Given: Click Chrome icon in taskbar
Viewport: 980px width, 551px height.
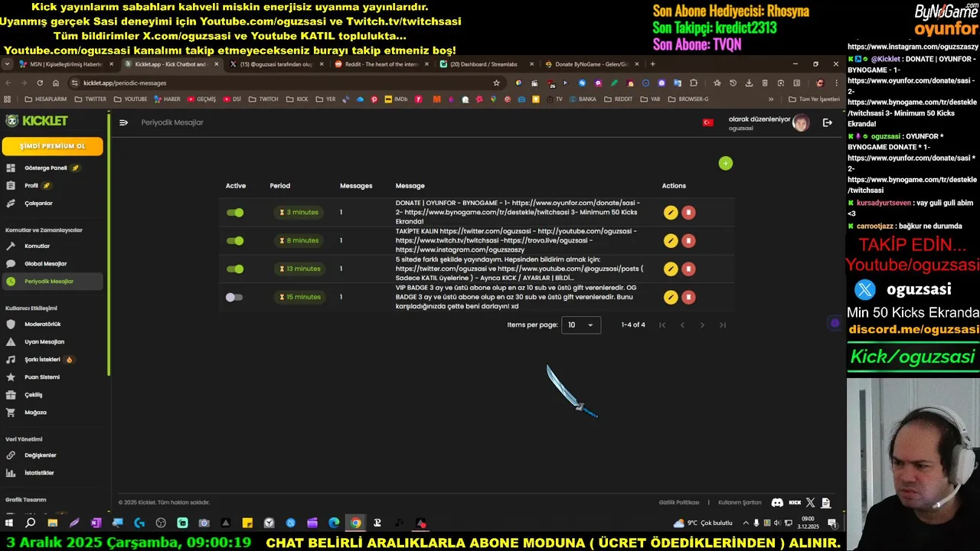Looking at the screenshot, I should [x=355, y=523].
